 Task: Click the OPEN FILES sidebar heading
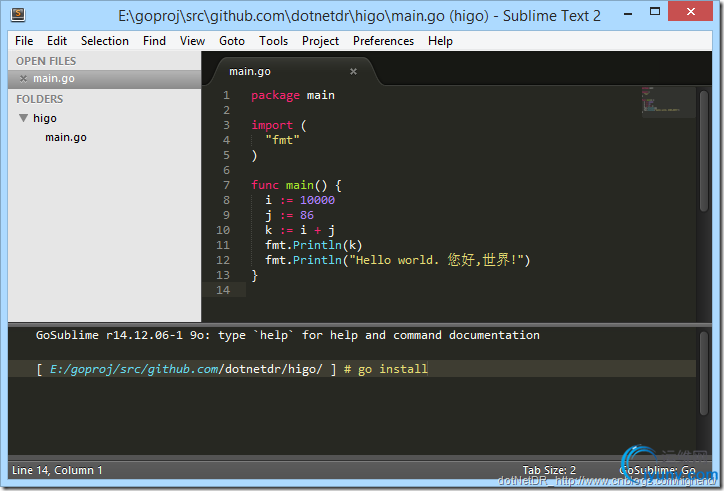[46, 61]
